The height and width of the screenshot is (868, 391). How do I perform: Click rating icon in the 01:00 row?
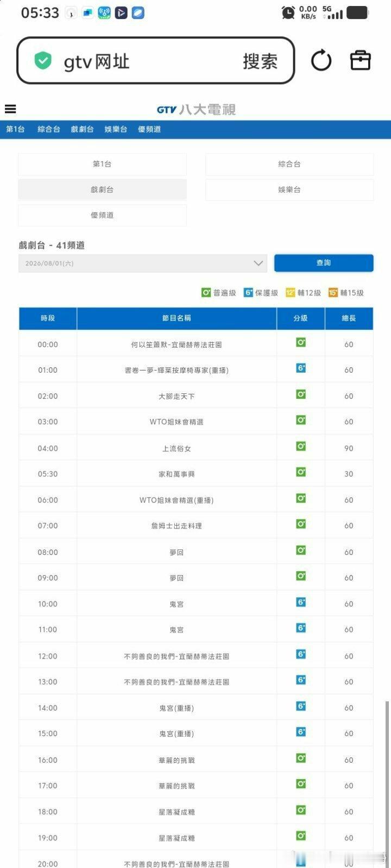point(301,368)
